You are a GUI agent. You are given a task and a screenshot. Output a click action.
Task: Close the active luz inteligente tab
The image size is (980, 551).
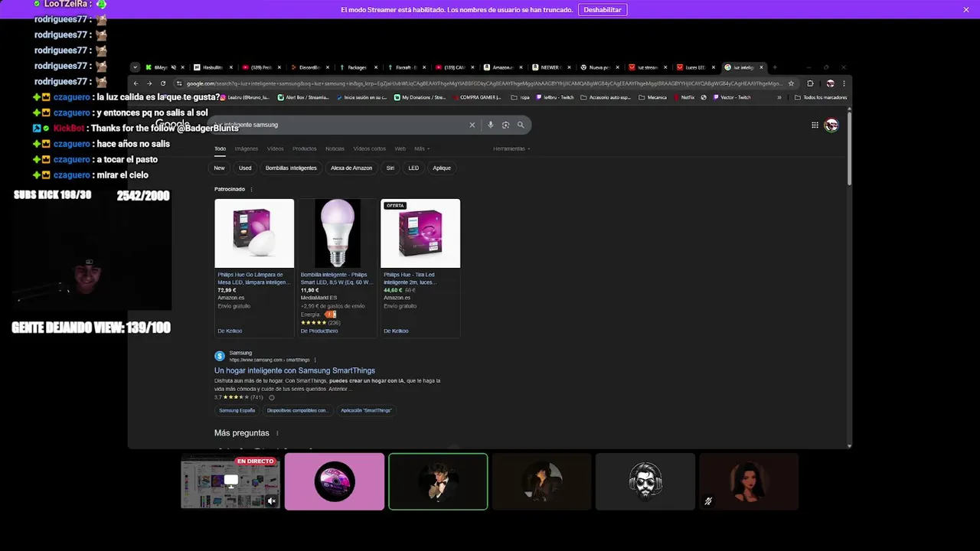pyautogui.click(x=761, y=67)
